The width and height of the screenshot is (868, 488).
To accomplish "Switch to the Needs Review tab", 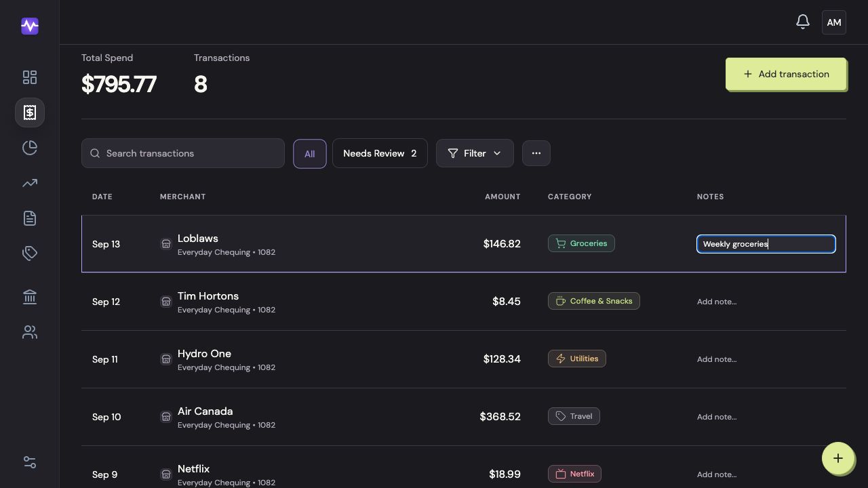I will 380,153.
